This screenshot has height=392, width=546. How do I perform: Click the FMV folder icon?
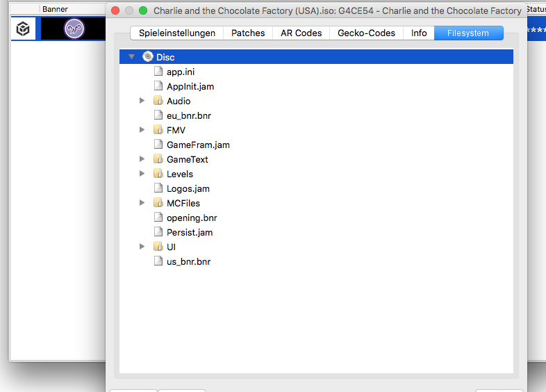158,130
